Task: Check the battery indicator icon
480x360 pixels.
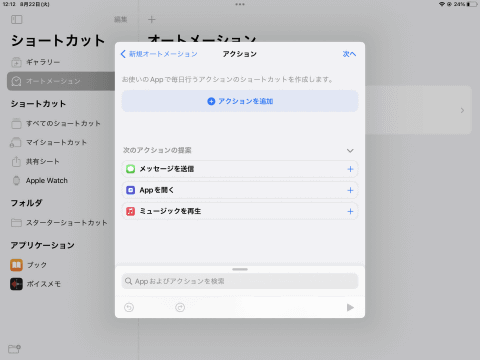Action: coord(472,4)
